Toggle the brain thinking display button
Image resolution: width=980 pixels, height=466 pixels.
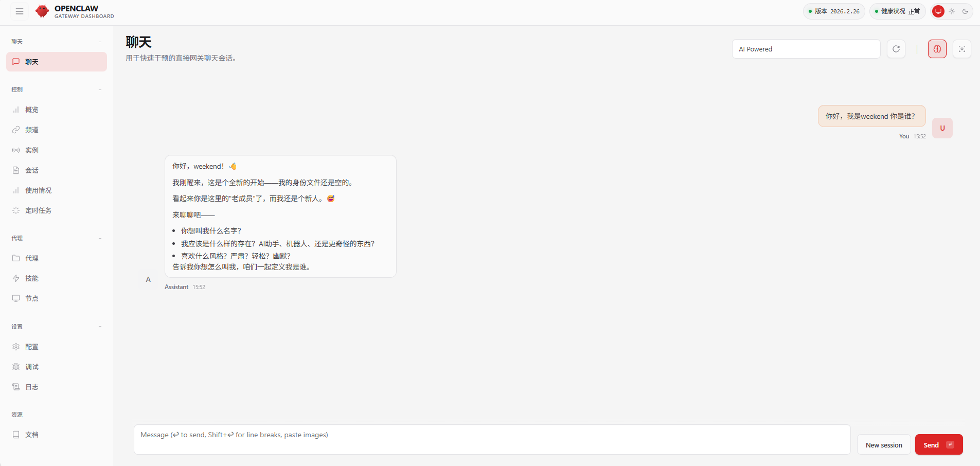click(x=937, y=49)
